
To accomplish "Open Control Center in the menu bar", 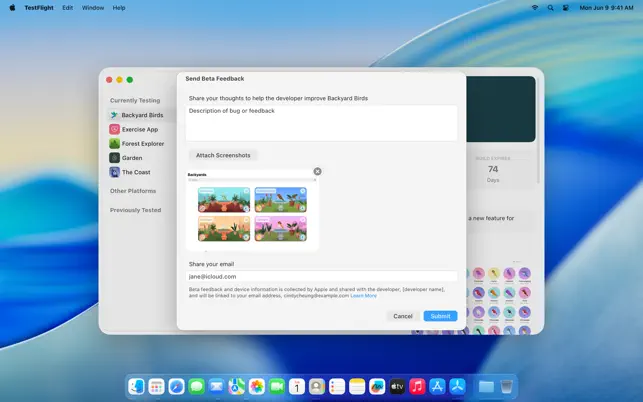I will point(565,7).
